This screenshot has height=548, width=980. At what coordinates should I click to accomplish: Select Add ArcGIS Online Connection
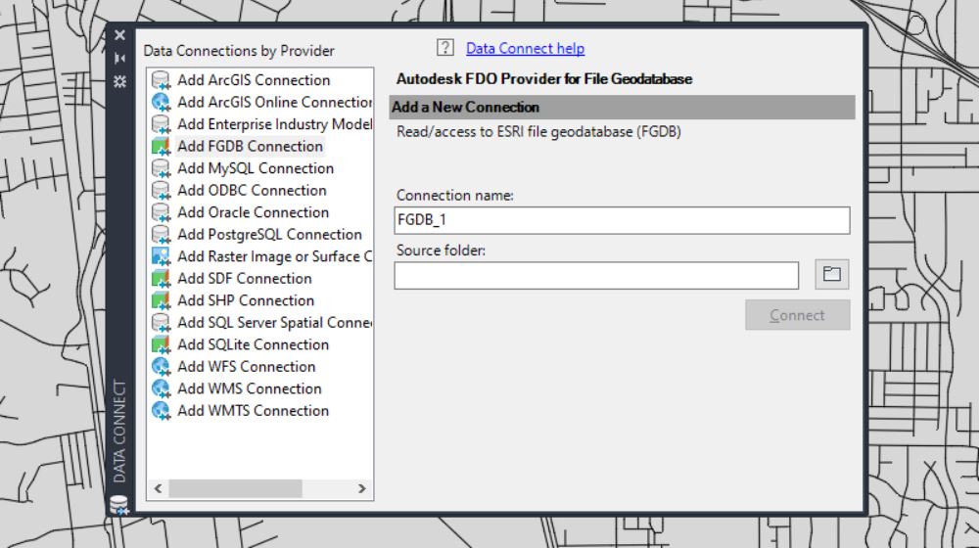click(274, 103)
